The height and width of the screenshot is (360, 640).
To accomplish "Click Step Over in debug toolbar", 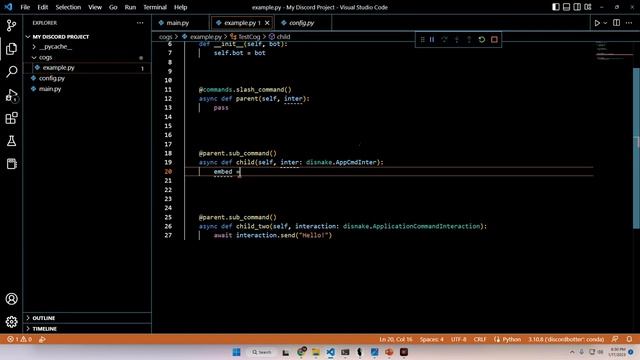I will [444, 40].
